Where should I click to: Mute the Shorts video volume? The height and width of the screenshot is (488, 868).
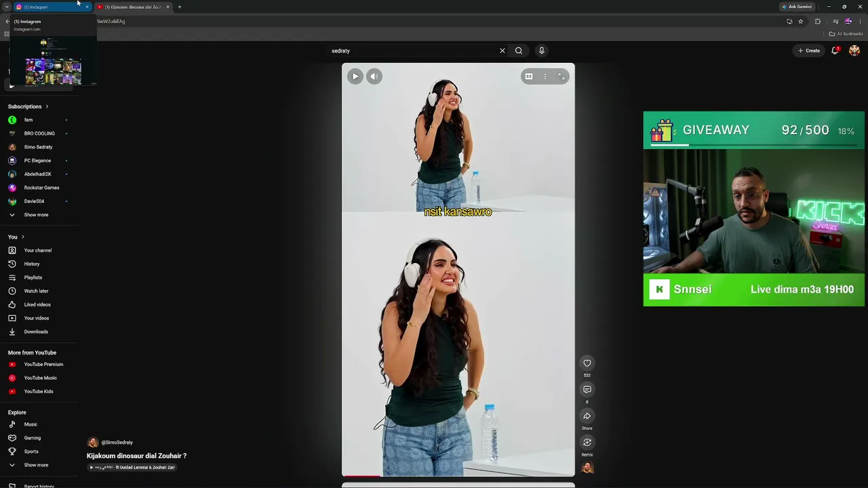374,77
